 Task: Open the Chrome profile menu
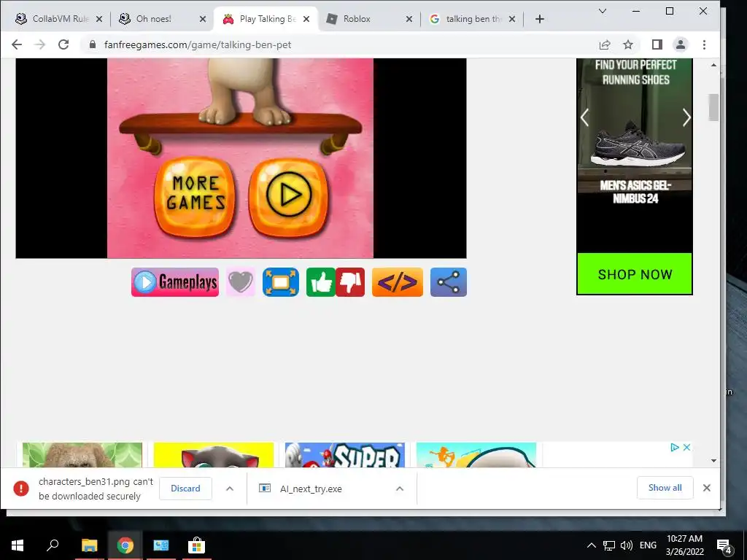click(681, 44)
